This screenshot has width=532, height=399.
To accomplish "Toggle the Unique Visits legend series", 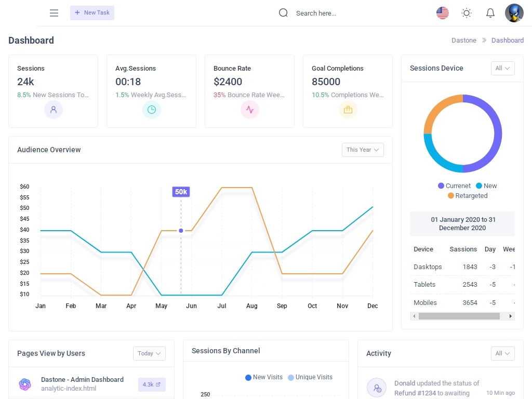I will [310, 377].
